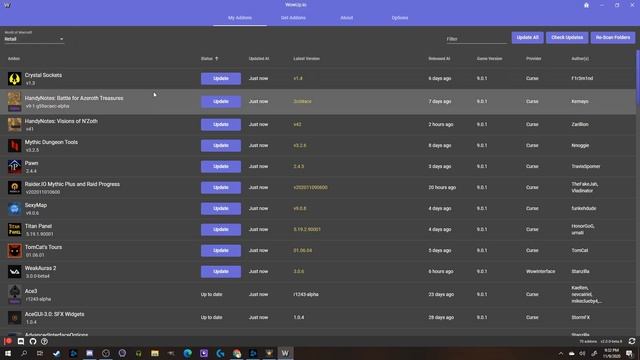The width and height of the screenshot is (640, 360).
Task: Sort by the Released At column header
Action: [439, 59]
